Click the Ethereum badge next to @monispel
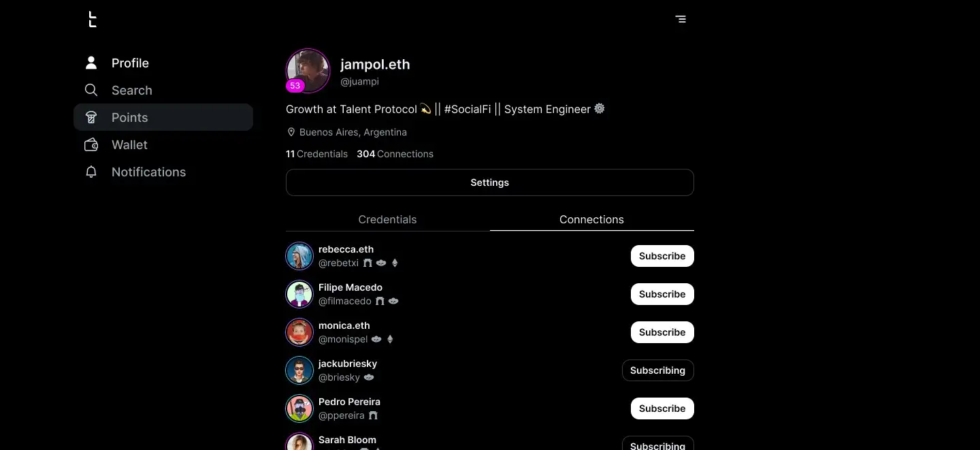The width and height of the screenshot is (980, 450). (x=390, y=339)
